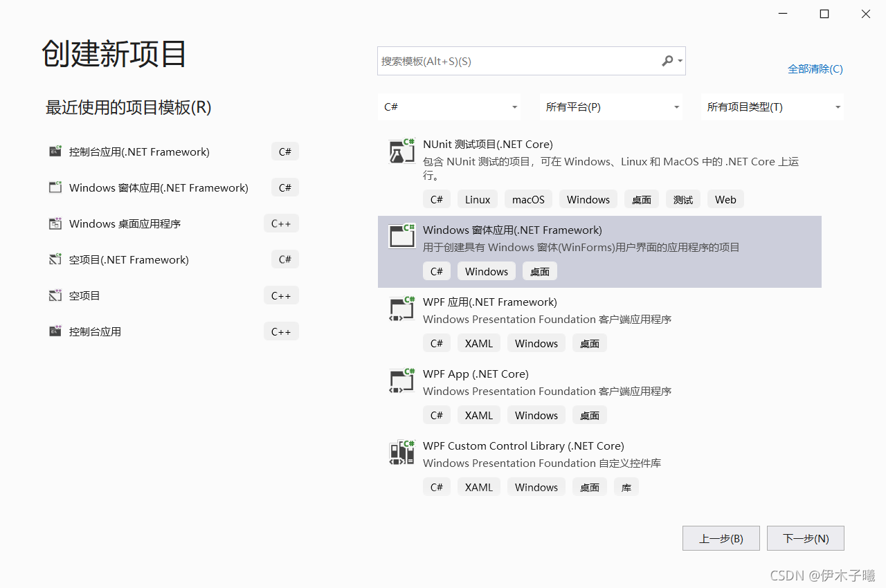Click the C++ 空项目 recent template icon
This screenshot has height=588, width=886.
coord(55,295)
